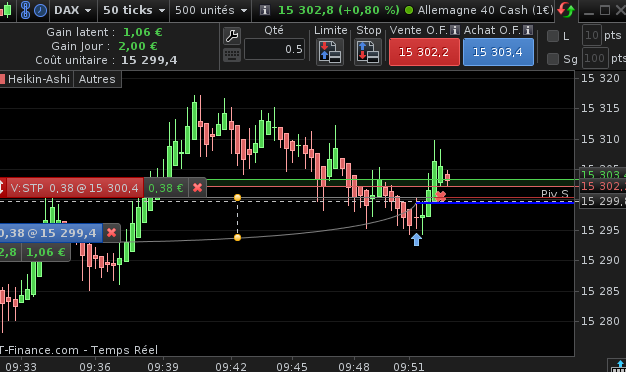Open the Vente O.F. info icon
Image resolution: width=626 pixels, height=372 pixels.
pyautogui.click(x=455, y=30)
